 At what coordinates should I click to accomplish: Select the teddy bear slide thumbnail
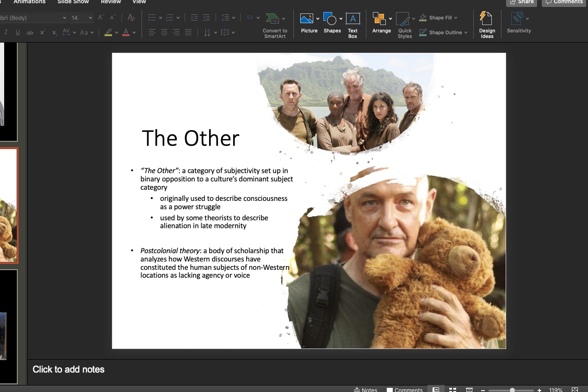[8, 205]
